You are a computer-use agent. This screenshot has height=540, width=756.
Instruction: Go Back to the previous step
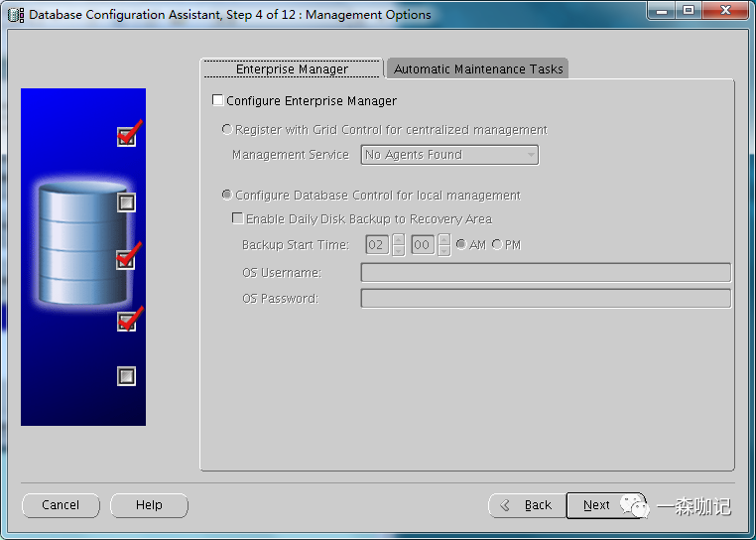point(527,505)
